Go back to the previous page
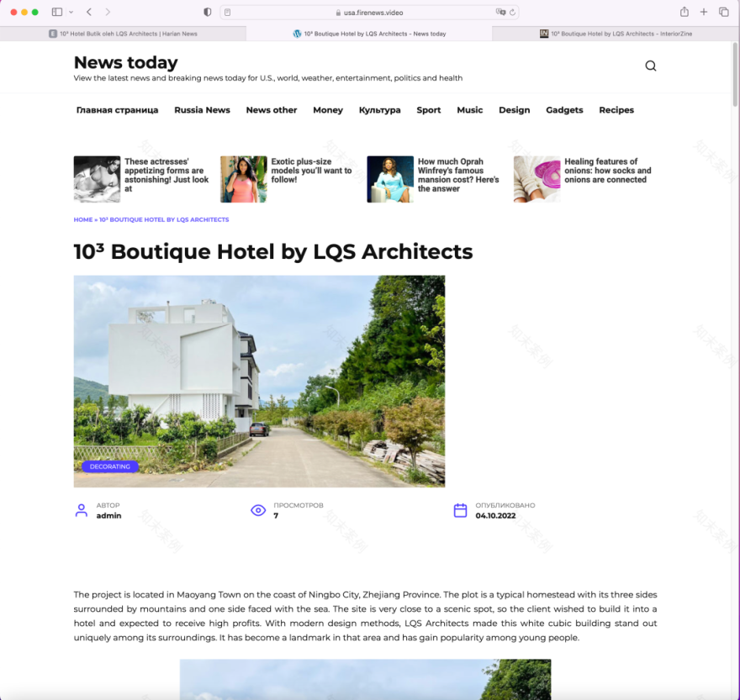Image resolution: width=740 pixels, height=700 pixels. 89,12
